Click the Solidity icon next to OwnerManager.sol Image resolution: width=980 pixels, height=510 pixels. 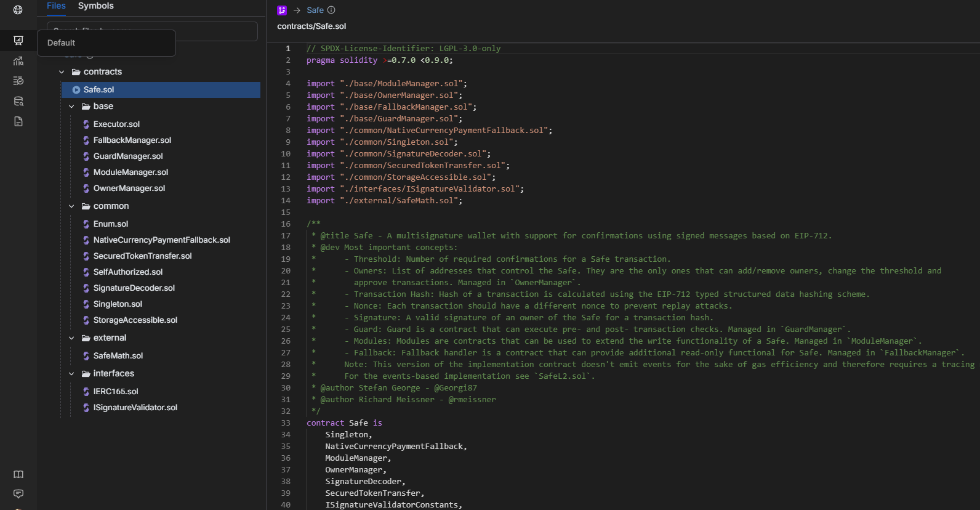point(86,188)
